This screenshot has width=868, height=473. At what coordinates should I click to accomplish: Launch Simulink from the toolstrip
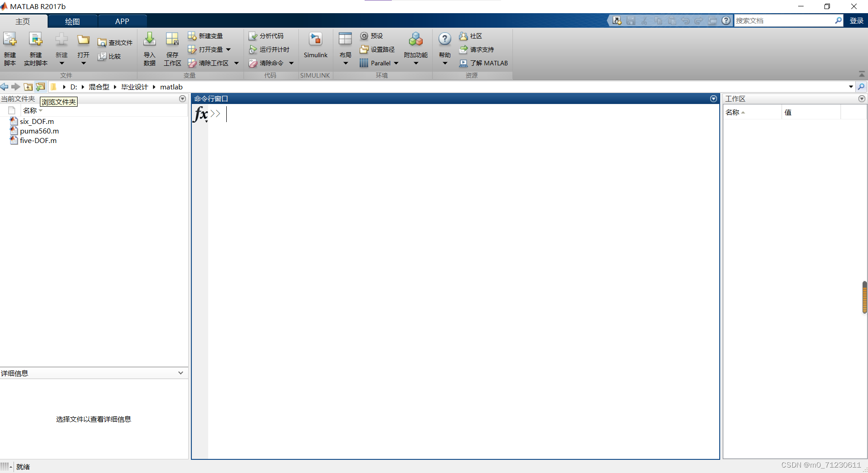tap(316, 45)
